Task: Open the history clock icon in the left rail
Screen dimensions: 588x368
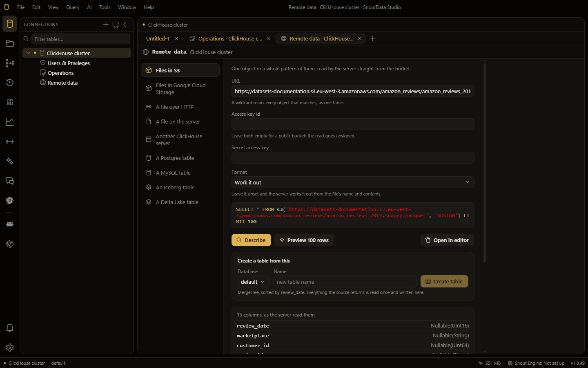Action: 10,83
